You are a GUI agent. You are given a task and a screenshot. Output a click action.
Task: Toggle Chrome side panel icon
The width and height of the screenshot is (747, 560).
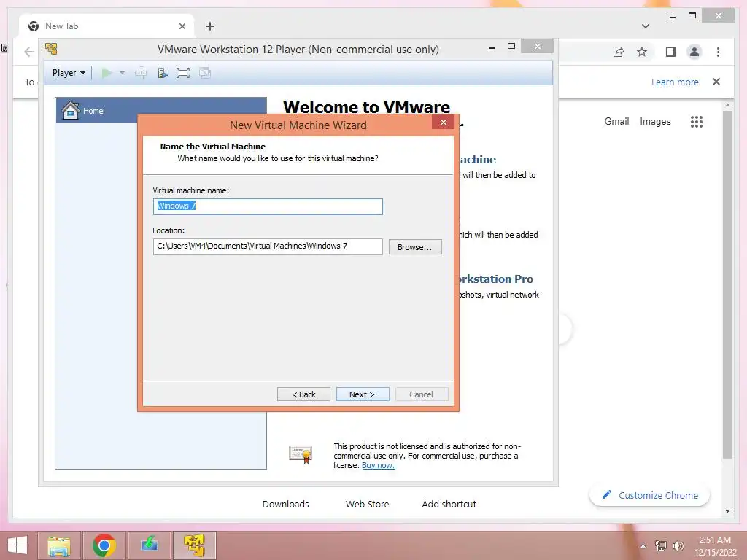671,52
